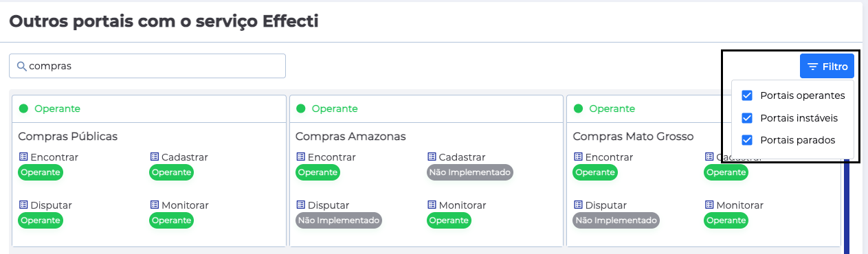Viewport: 868px width, 254px height.
Task: Select the Portais parados label in filter menu
Action: [x=797, y=140]
